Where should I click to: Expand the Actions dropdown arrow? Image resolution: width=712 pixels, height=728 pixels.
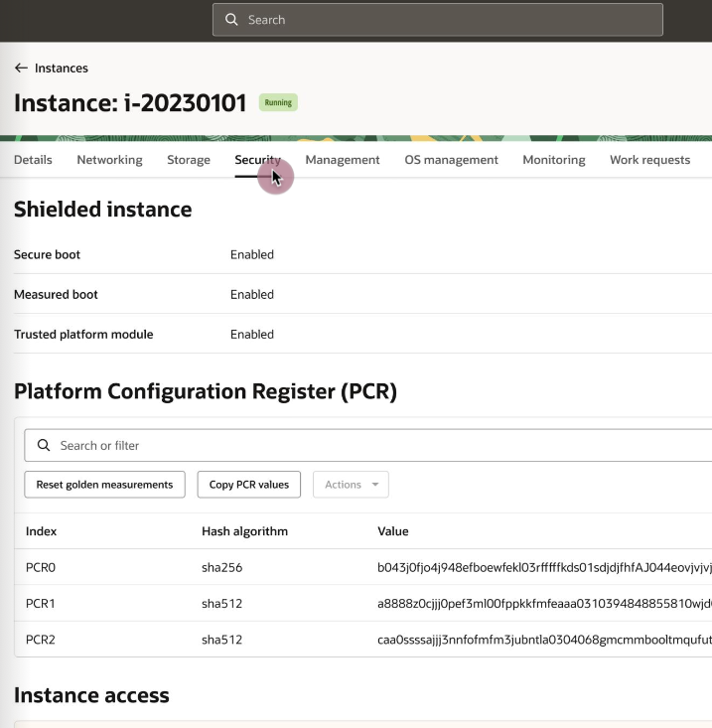tap(375, 485)
